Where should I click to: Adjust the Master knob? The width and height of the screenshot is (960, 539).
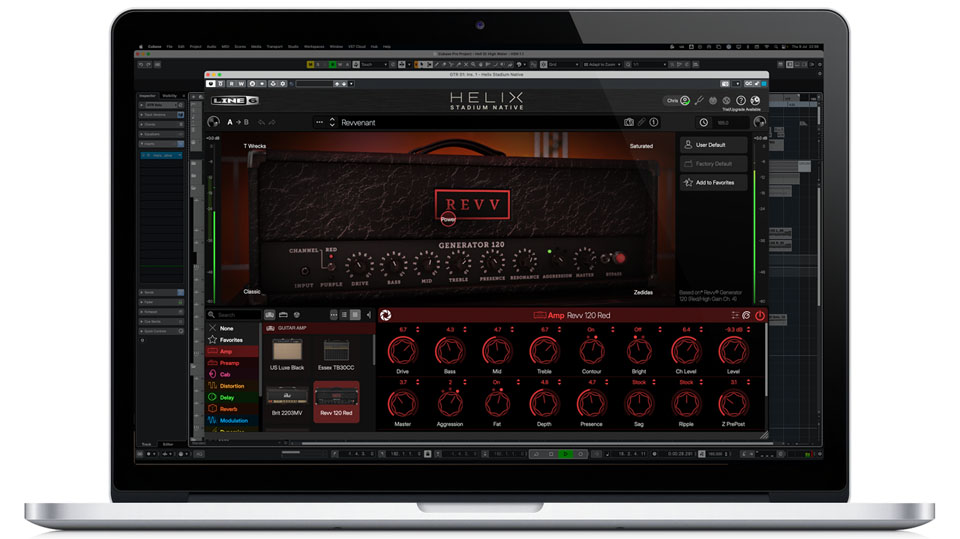[x=402, y=404]
